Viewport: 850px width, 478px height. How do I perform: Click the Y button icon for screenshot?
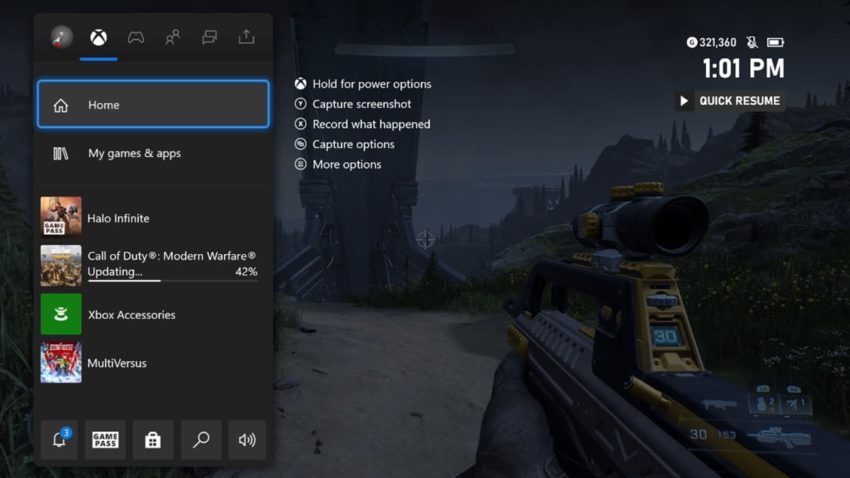coord(300,104)
